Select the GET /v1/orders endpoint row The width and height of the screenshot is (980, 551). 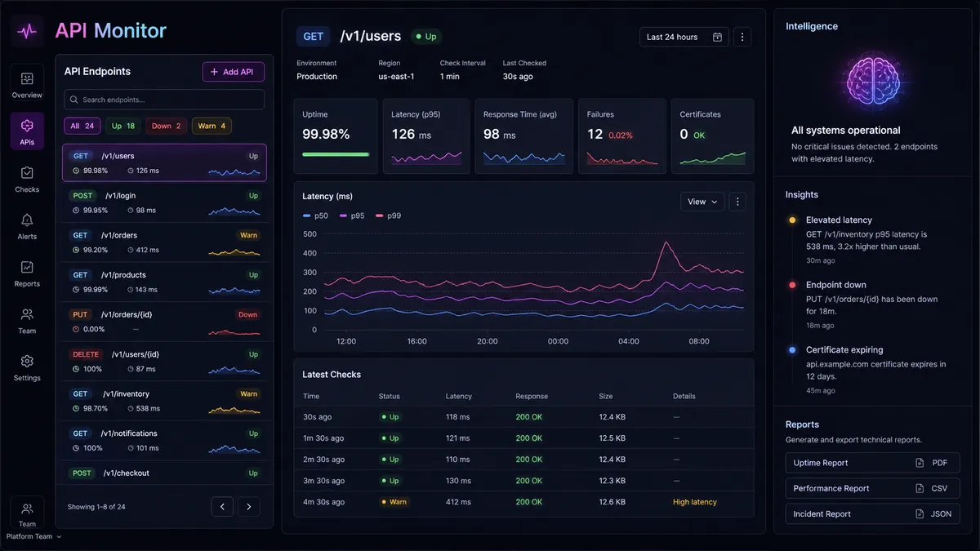(x=164, y=242)
